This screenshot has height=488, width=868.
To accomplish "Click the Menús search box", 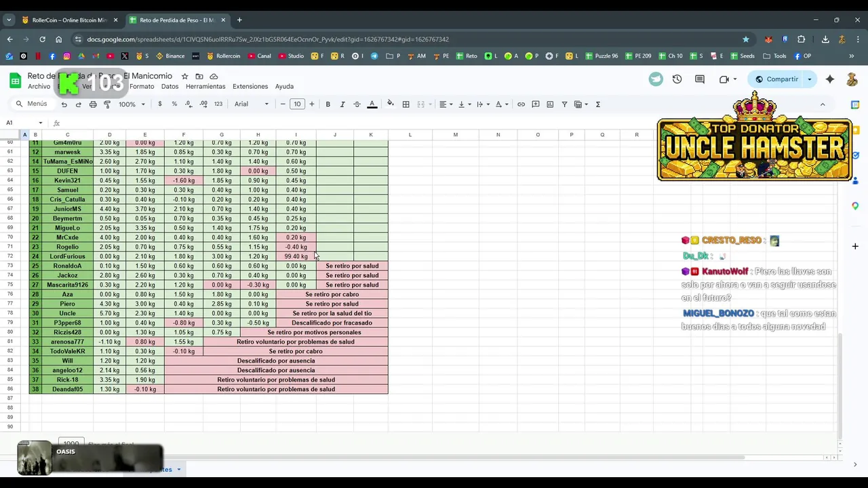I will point(33,104).
